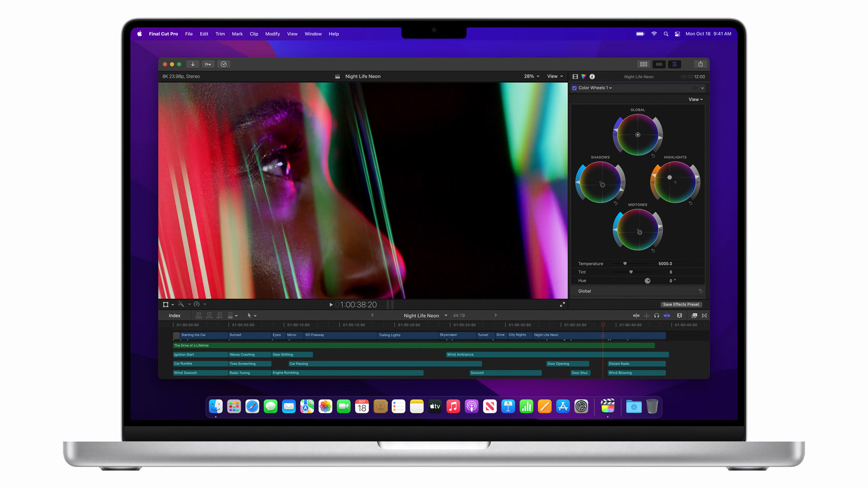Toggle the inspector panel button
The width and height of the screenshot is (868, 488).
(x=674, y=64)
